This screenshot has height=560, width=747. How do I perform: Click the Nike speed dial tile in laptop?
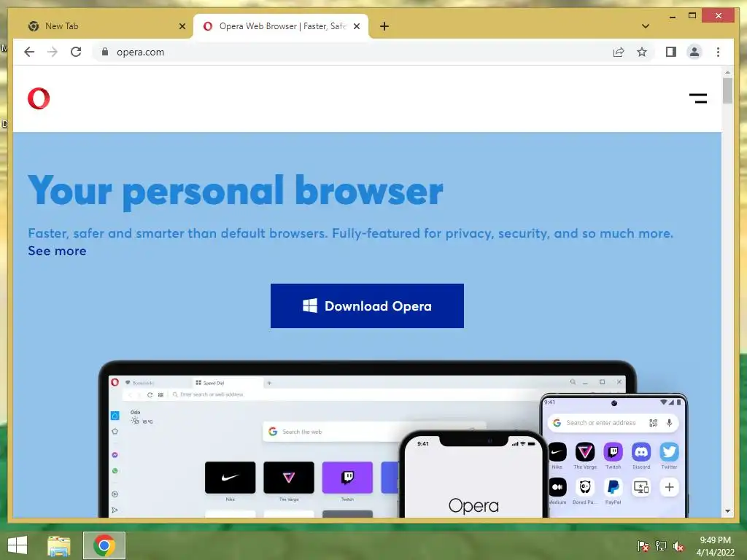tap(230, 478)
